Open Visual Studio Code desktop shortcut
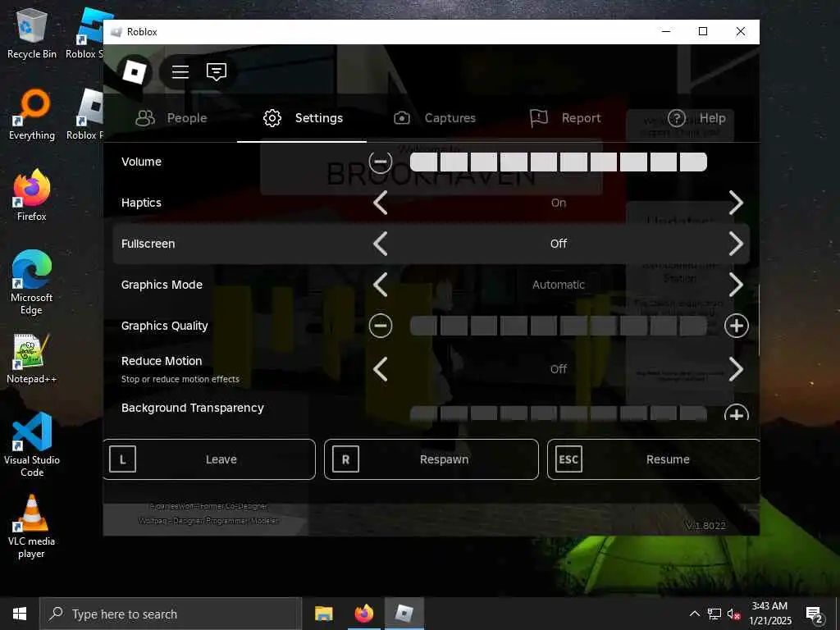The image size is (840, 630). coord(32,445)
